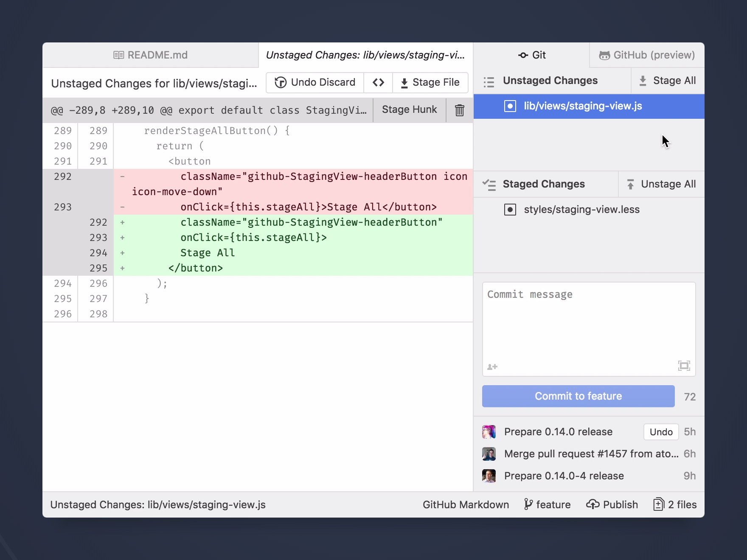Click the Undo Discard button
The image size is (747, 560).
315,82
